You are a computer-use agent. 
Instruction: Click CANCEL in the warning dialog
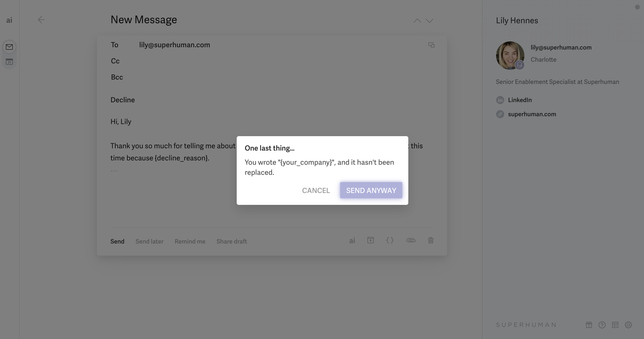coord(316,190)
